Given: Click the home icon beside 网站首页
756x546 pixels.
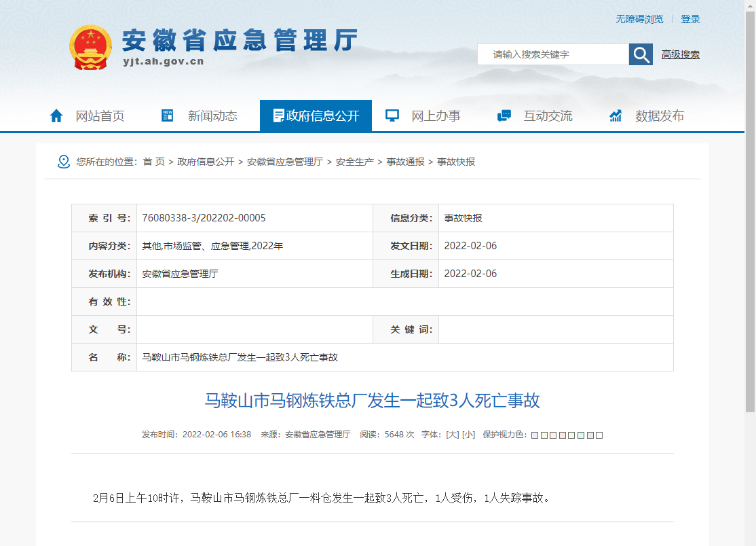Looking at the screenshot, I should (56, 115).
